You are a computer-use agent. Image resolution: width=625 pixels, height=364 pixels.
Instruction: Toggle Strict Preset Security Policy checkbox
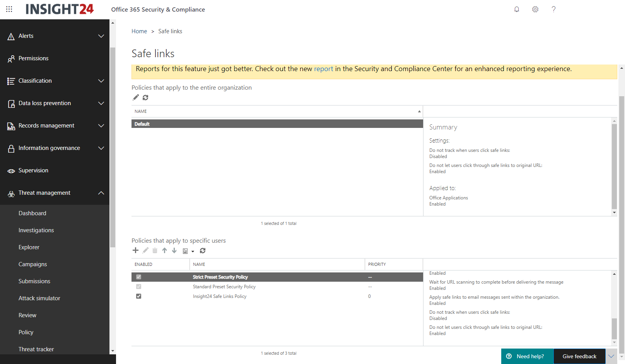coord(138,277)
